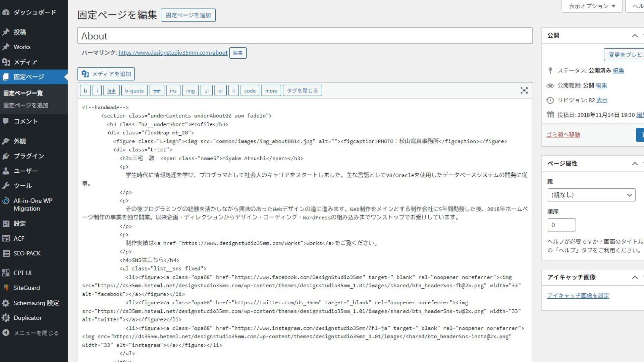This screenshot has width=644, height=362.
Task: Click the メディアを追加 button
Action: [x=106, y=74]
